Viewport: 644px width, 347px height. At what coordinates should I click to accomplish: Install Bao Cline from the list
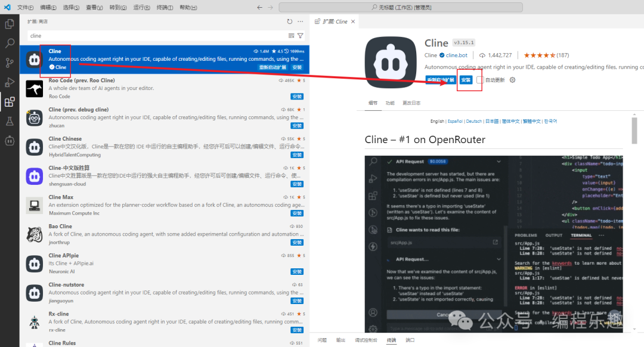tap(297, 242)
